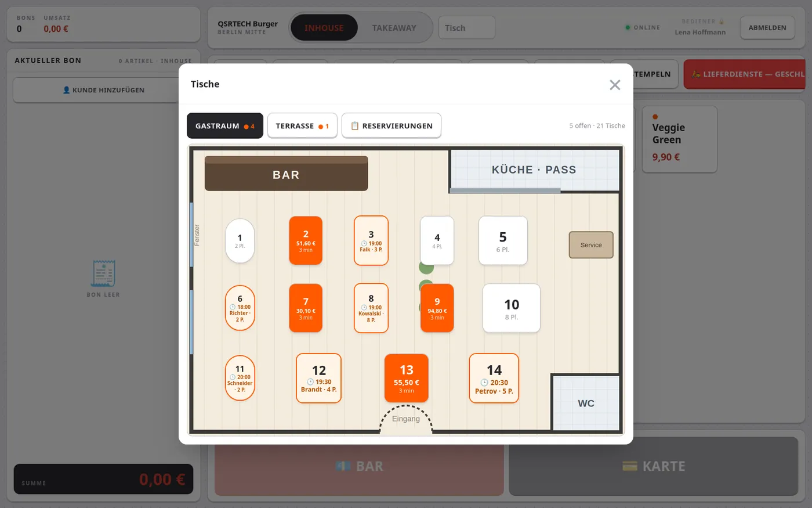The height and width of the screenshot is (508, 812).
Task: Add a customer via Kunde hinzufügen
Action: pos(103,90)
